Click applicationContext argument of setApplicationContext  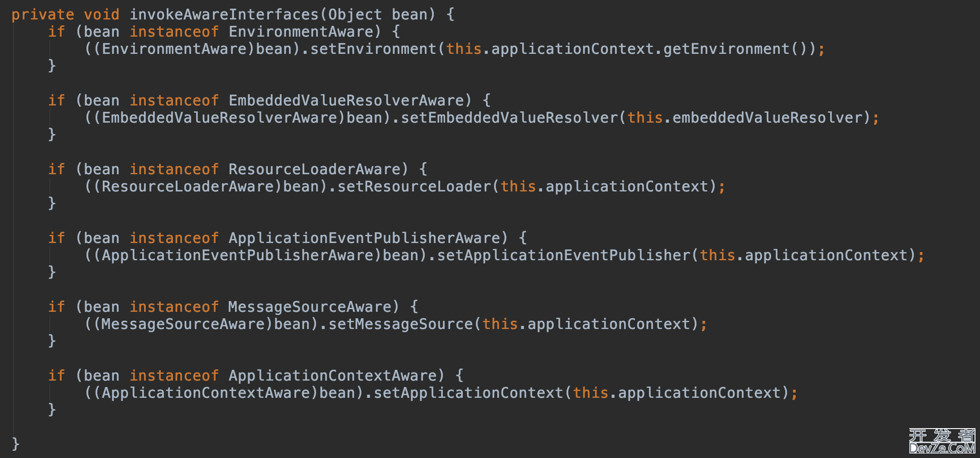[700, 393]
